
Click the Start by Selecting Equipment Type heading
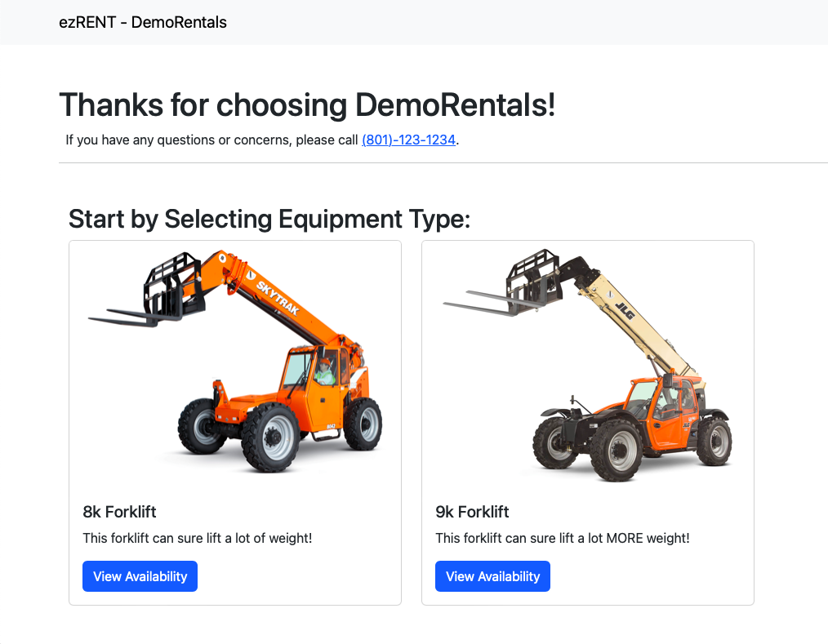[269, 219]
